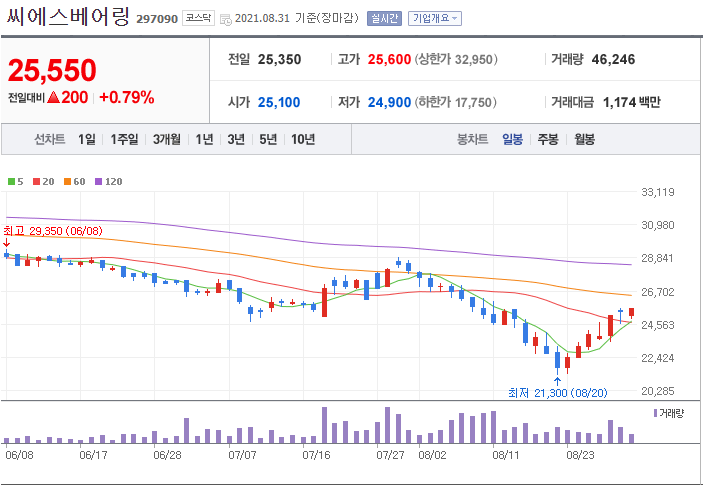Click the 06/08 date on the chart axis
Screen dimensions: 703x485
19,455
